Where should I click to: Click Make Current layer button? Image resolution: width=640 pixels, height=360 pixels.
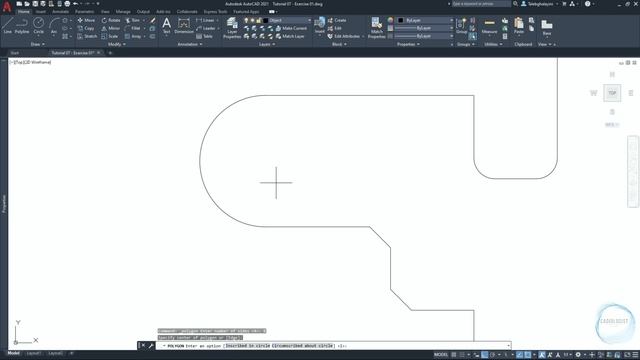click(291, 28)
